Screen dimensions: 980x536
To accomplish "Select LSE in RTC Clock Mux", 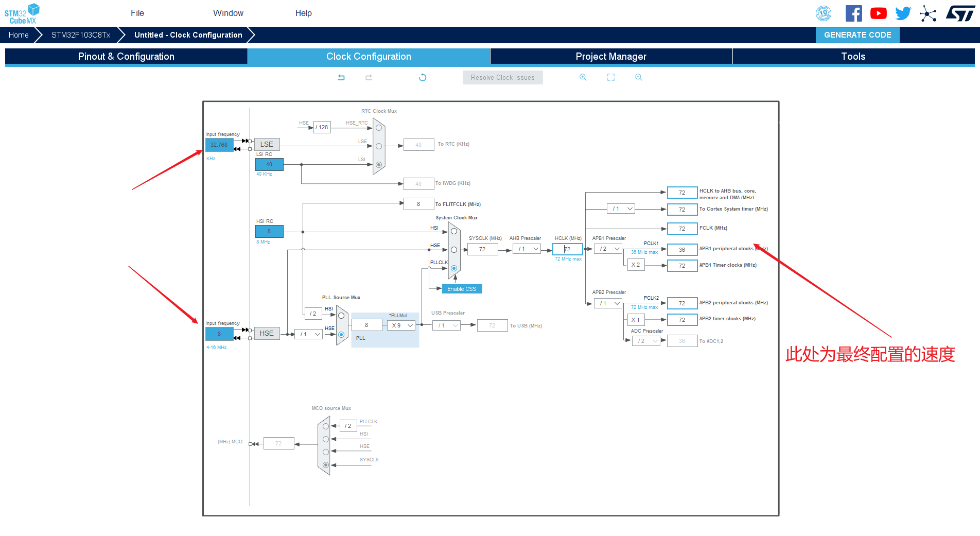I will coord(379,146).
